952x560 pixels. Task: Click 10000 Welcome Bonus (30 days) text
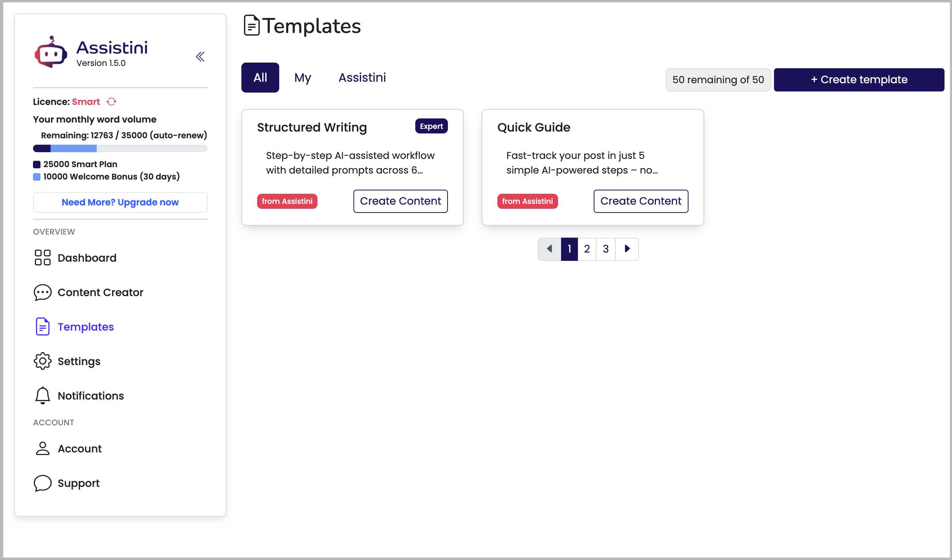click(111, 177)
